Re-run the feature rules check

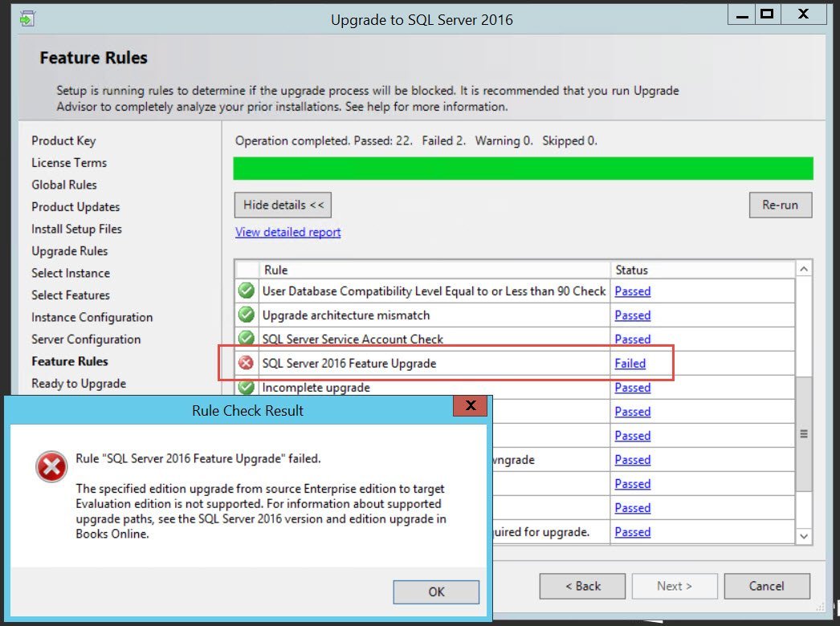click(x=780, y=205)
